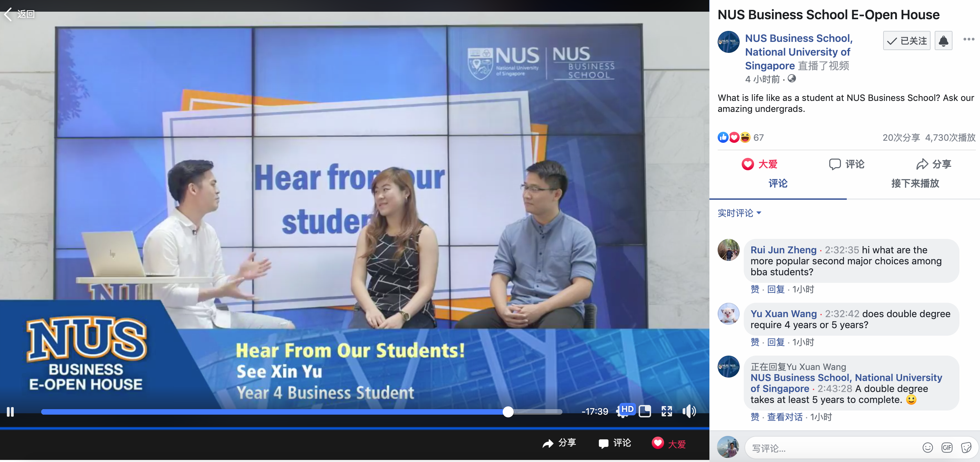Image resolution: width=980 pixels, height=462 pixels.
Task: Toggle the 大爱 love reaction
Action: point(759,164)
